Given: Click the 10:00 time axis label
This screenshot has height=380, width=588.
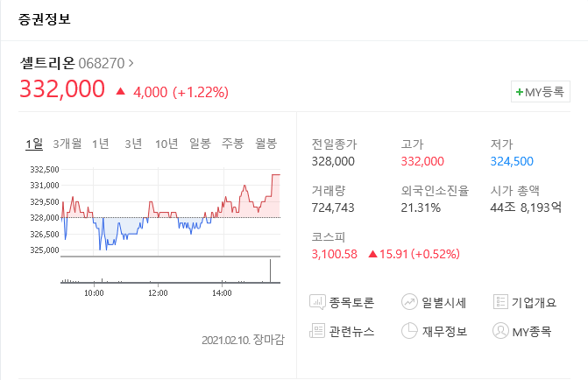Looking at the screenshot, I should point(94,293).
